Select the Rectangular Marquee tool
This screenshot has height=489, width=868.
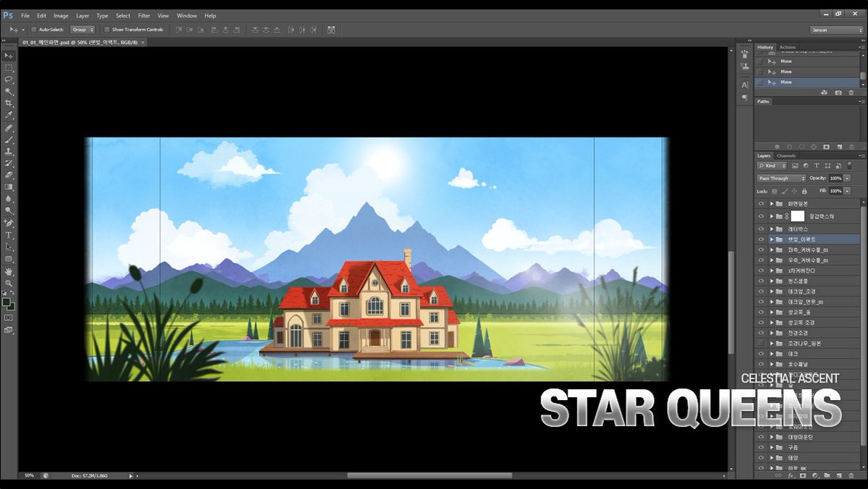click(9, 67)
